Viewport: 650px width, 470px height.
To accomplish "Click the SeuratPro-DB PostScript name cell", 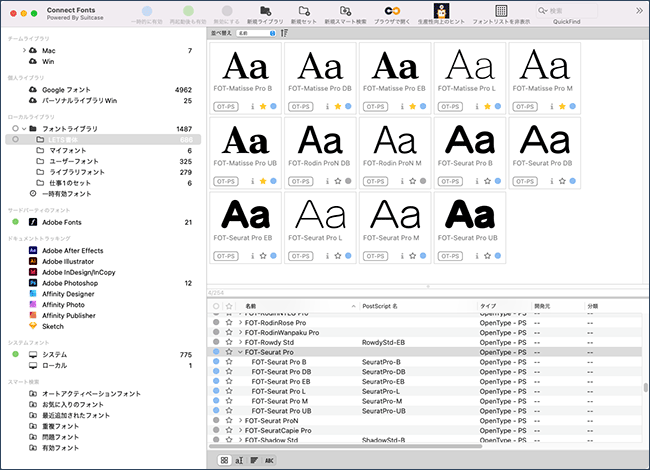I will coord(384,372).
